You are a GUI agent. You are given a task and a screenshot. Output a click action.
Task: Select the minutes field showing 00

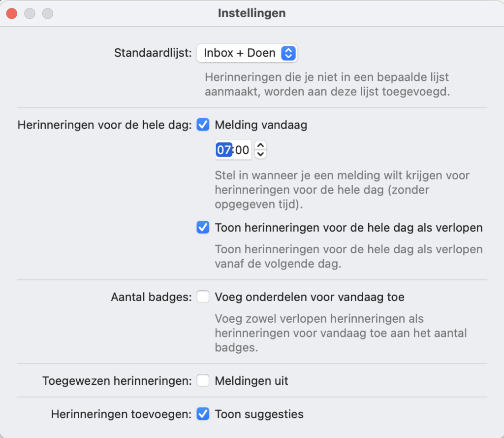(242, 150)
